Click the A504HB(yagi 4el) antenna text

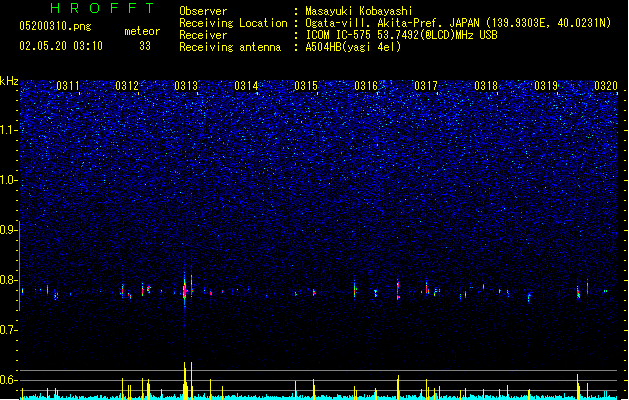pos(353,47)
